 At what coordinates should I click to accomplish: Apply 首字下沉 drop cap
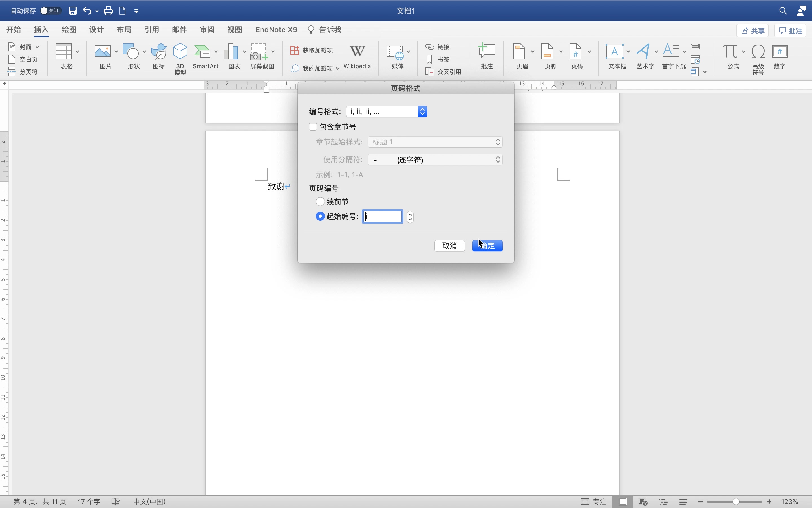pos(671,51)
